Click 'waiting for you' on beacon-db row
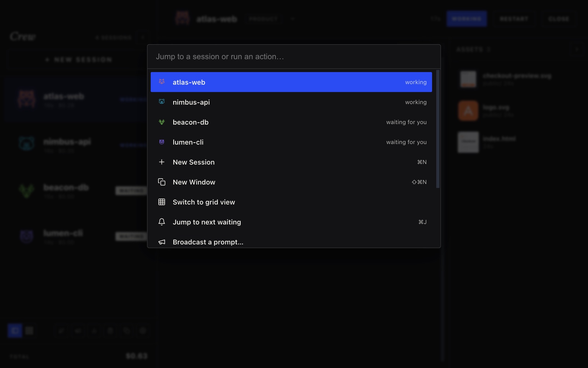 click(x=406, y=122)
